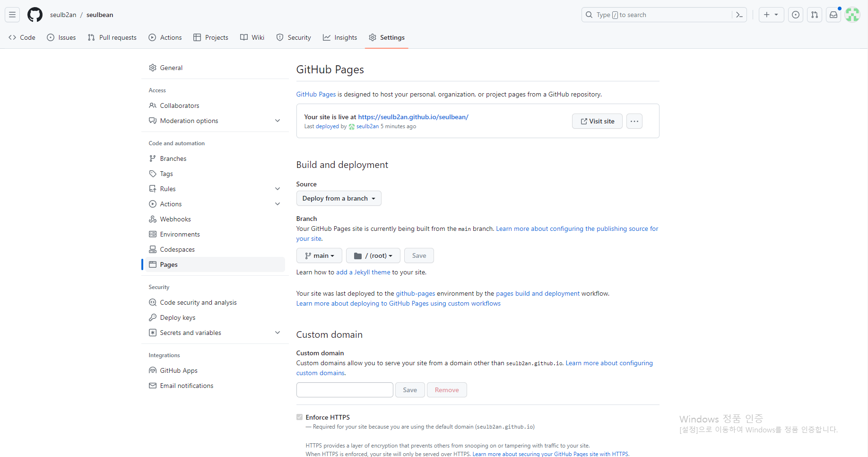868x457 pixels.
Task: Open Tags settings page
Action: [x=215, y=174]
